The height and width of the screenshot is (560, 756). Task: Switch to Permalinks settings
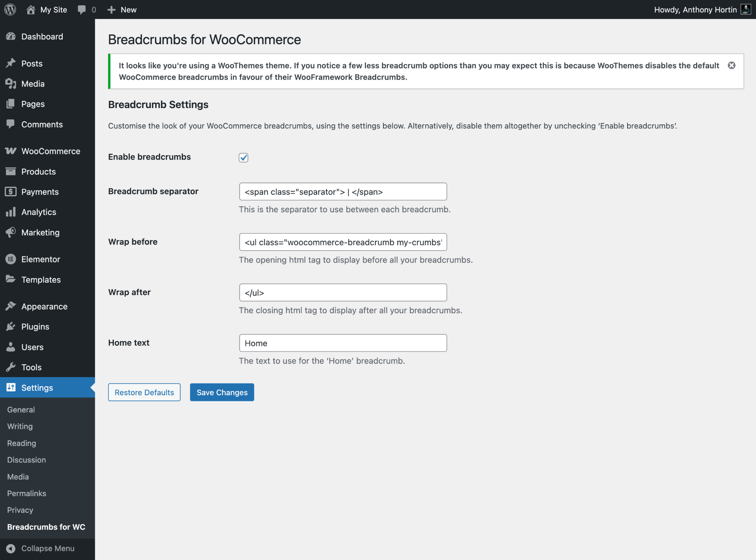(26, 493)
